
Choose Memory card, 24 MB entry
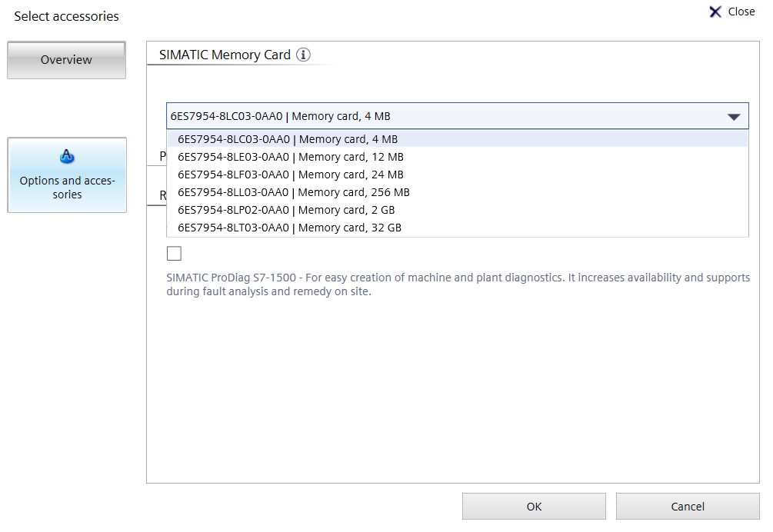coord(458,175)
